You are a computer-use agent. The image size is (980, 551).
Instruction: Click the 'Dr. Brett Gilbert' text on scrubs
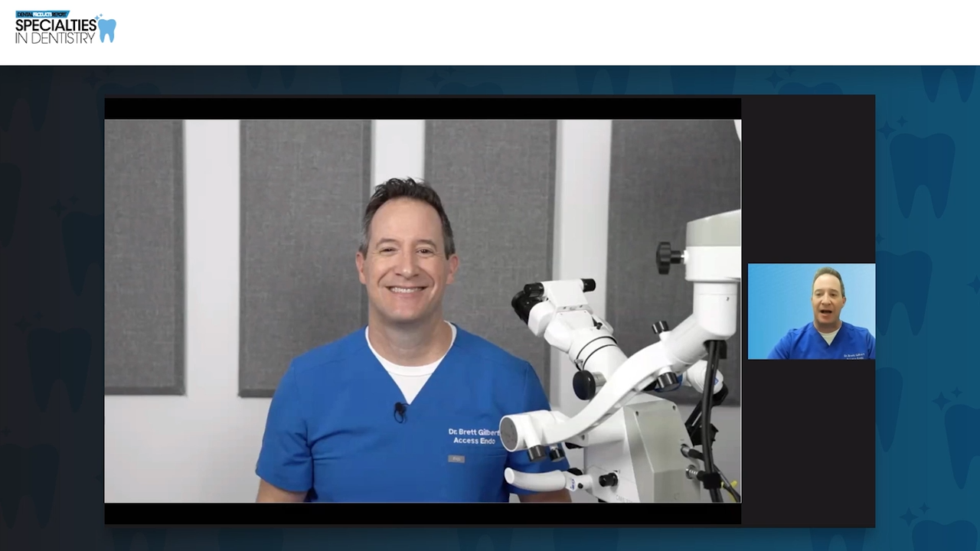[x=473, y=432]
